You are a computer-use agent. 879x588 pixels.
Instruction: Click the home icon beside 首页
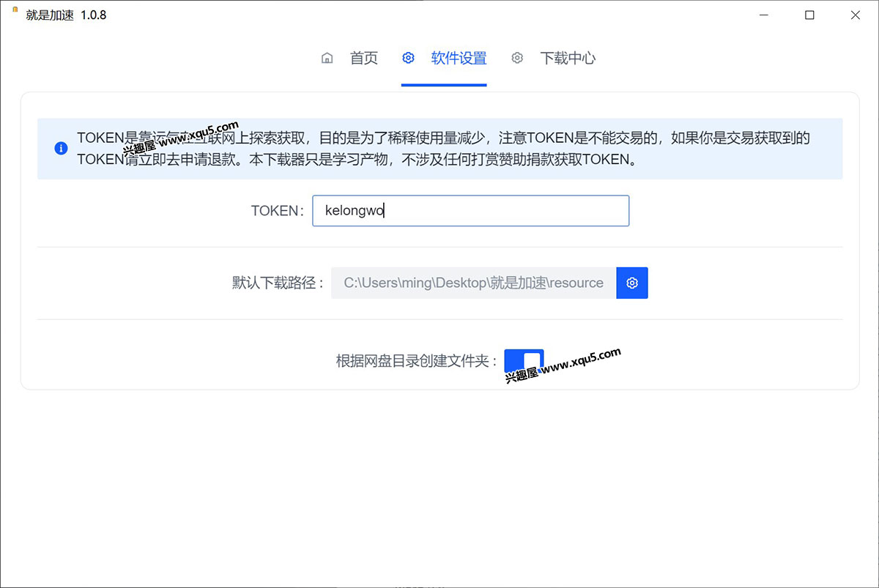[327, 59]
